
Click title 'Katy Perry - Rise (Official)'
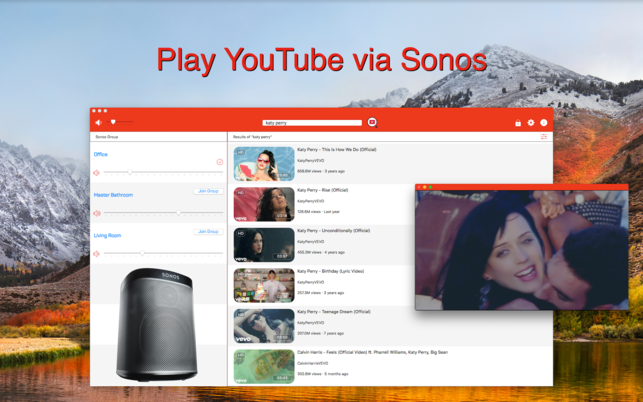click(323, 190)
